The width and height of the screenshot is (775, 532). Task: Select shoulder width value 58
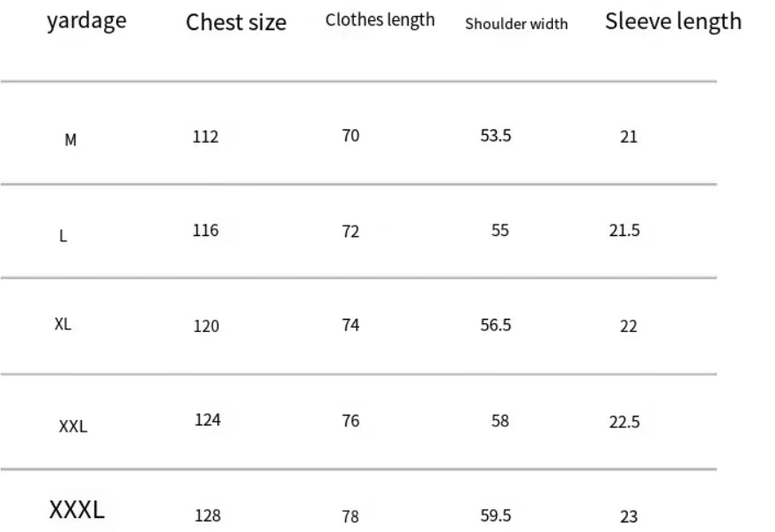coord(500,421)
